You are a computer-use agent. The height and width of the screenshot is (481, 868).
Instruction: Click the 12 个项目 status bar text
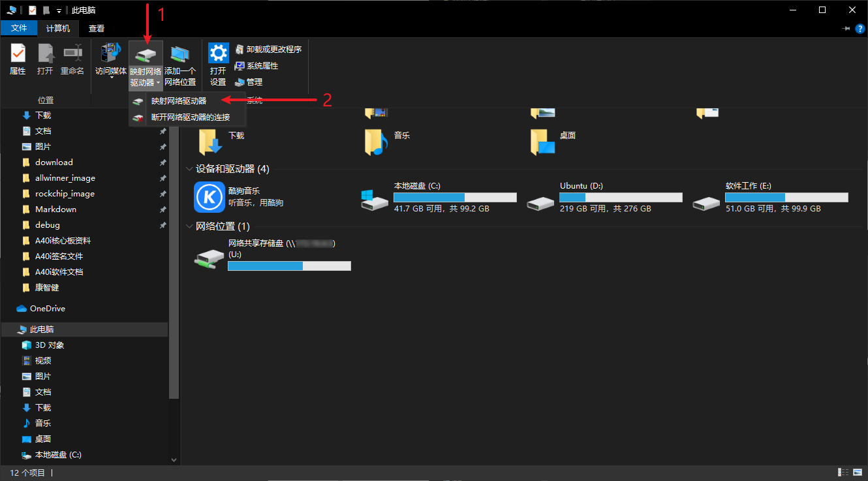[x=27, y=473]
